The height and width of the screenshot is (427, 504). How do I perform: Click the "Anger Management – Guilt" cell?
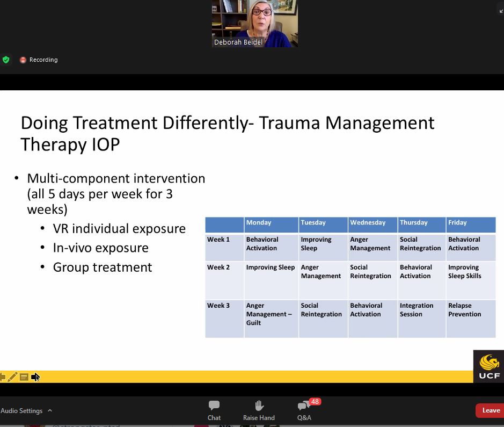coord(271,319)
